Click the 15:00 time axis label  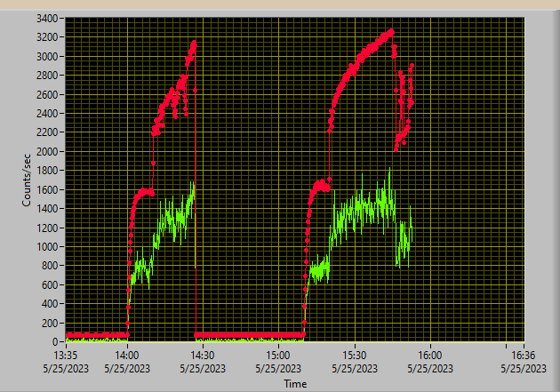point(278,356)
